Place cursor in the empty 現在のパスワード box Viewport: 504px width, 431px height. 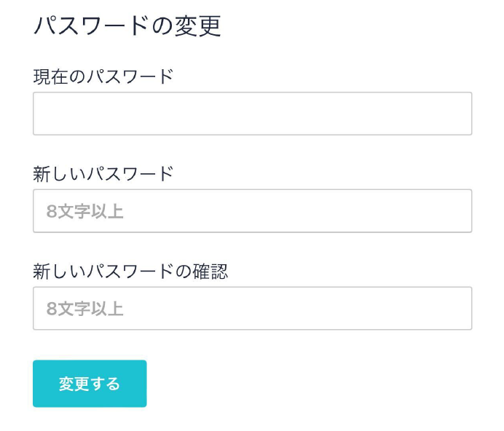tap(252, 114)
